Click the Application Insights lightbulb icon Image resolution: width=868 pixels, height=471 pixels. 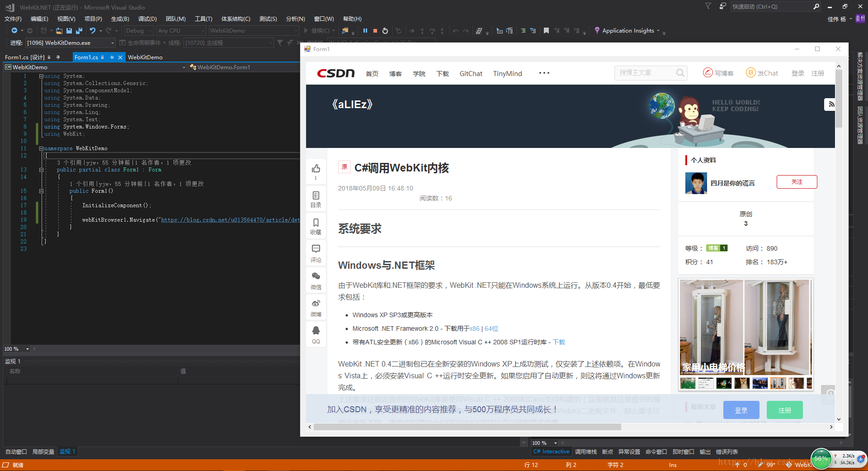[x=597, y=30]
